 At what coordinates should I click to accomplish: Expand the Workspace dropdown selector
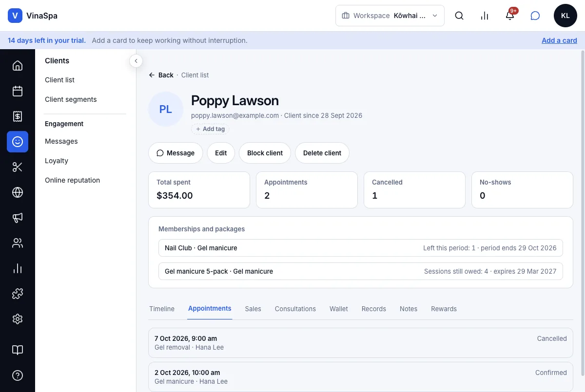[x=390, y=16]
